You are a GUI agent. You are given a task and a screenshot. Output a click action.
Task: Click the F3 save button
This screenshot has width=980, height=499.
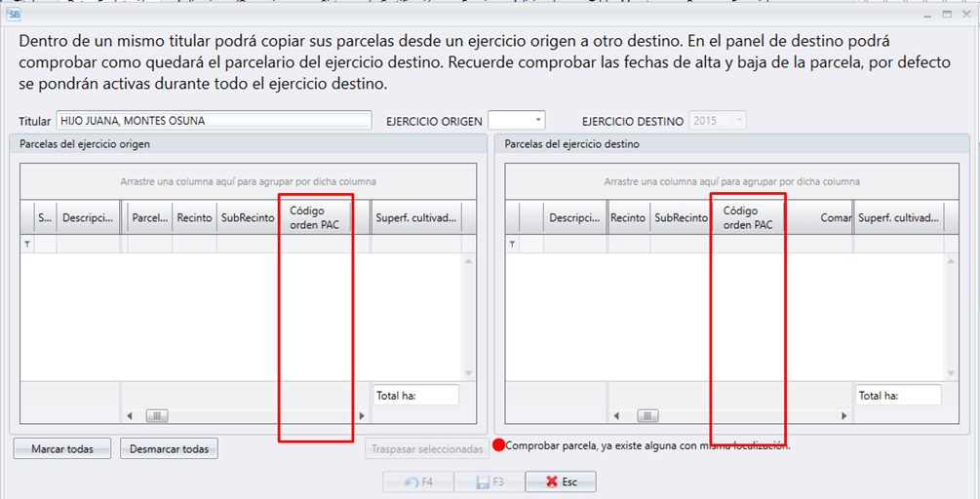(x=490, y=481)
